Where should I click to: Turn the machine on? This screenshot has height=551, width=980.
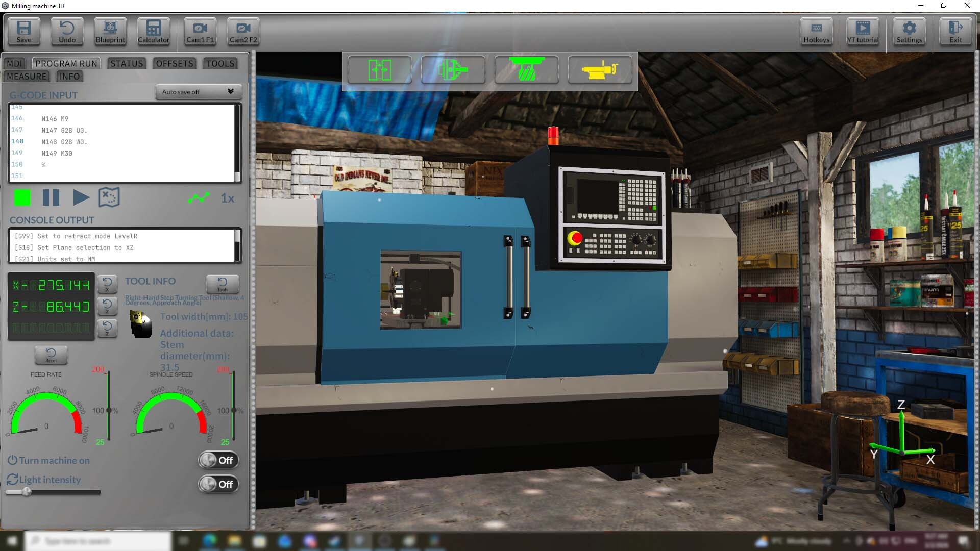coord(218,460)
